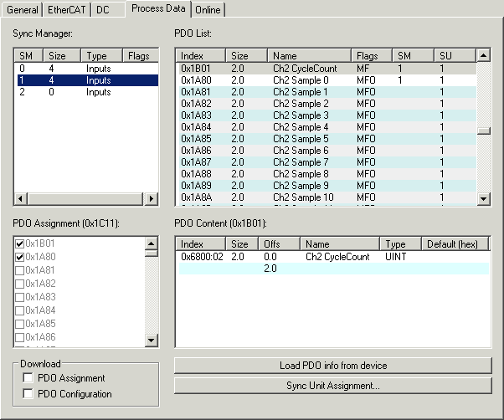Click Sync Manager scroll right arrow
Image resolution: width=504 pixels, height=420 pixels.
pyautogui.click(x=151, y=199)
